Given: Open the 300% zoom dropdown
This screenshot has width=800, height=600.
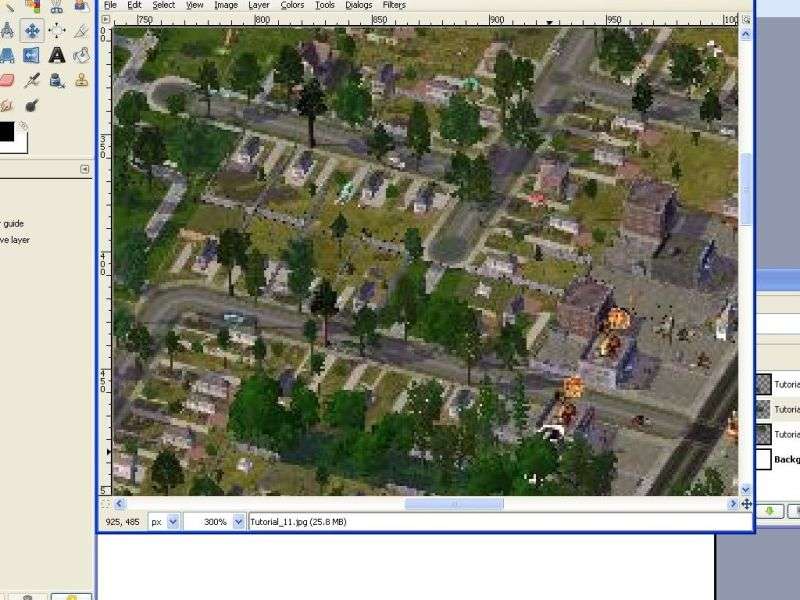Looking at the screenshot, I should pos(238,522).
